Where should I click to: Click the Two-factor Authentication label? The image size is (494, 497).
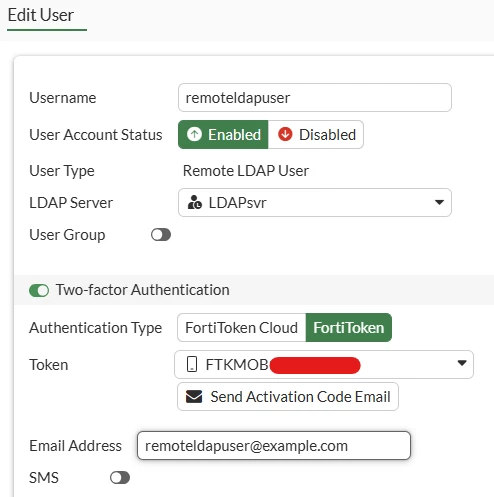(143, 290)
